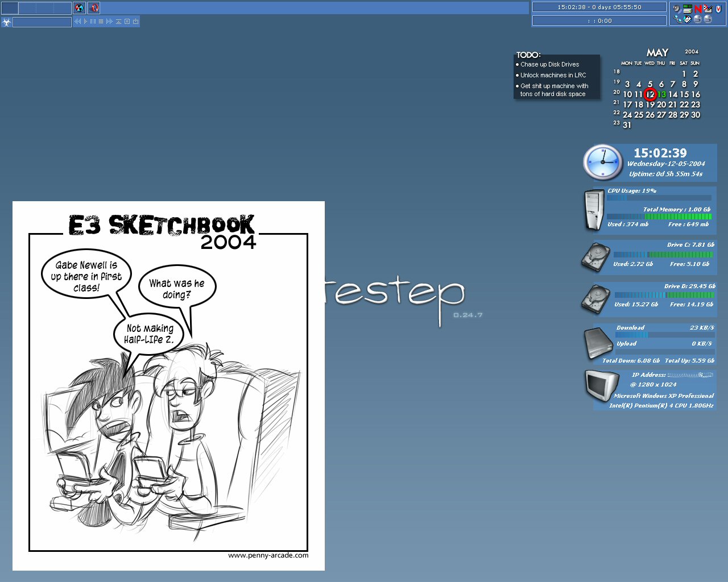
Task: Click the Drive C usage bar
Action: (663, 255)
